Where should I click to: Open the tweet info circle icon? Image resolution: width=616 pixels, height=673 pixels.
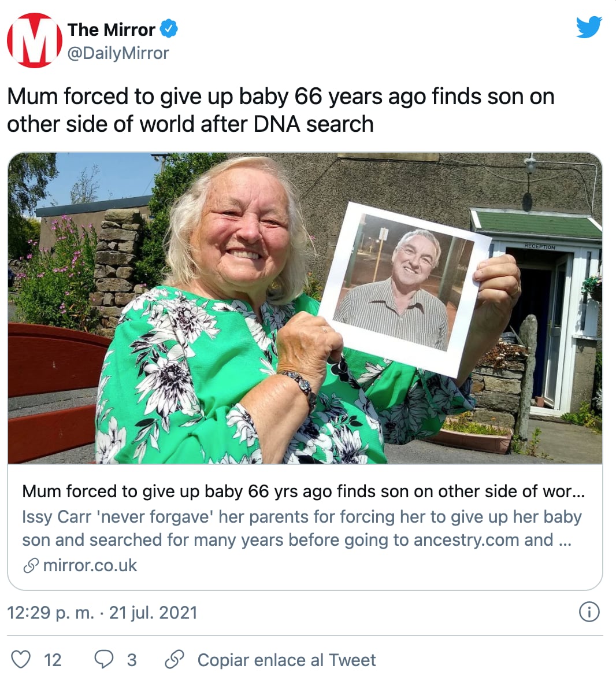click(x=589, y=612)
